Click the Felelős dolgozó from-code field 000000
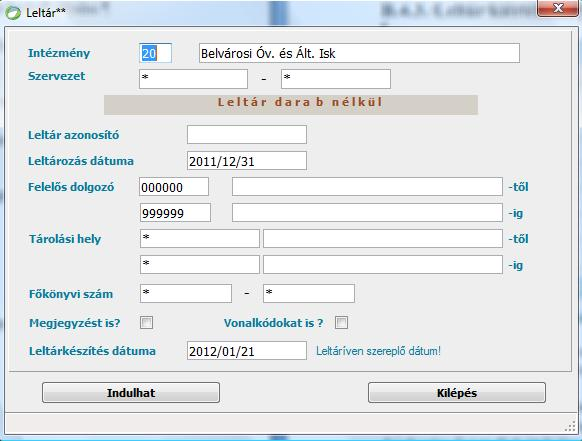The height and width of the screenshot is (441, 582). point(174,187)
